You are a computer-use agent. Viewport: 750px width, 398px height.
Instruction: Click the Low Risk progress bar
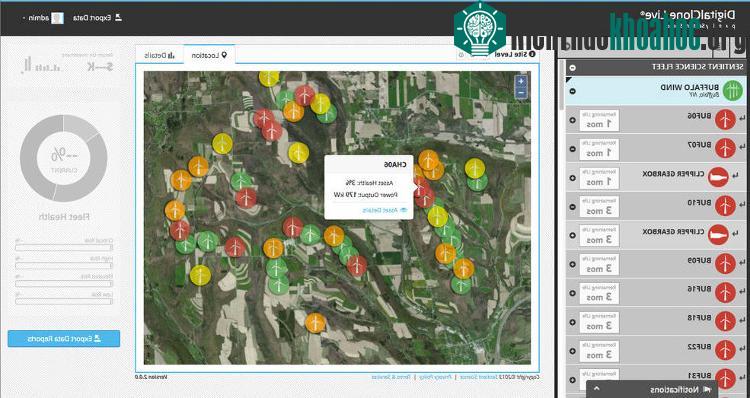coord(64,302)
